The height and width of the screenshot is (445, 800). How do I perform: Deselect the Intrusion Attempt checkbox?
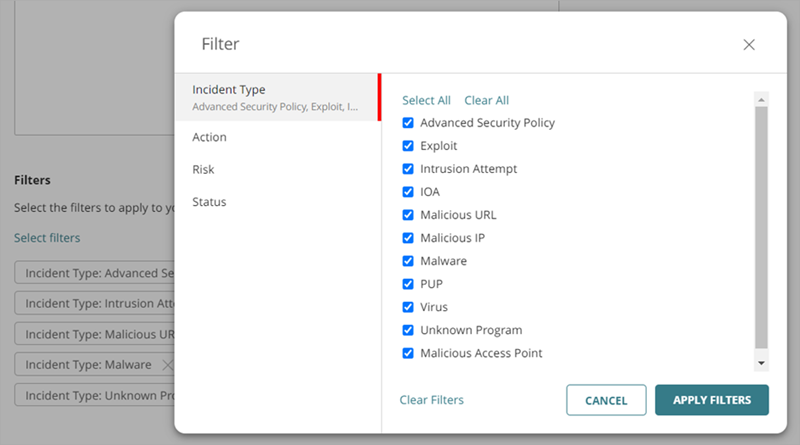pyautogui.click(x=408, y=169)
